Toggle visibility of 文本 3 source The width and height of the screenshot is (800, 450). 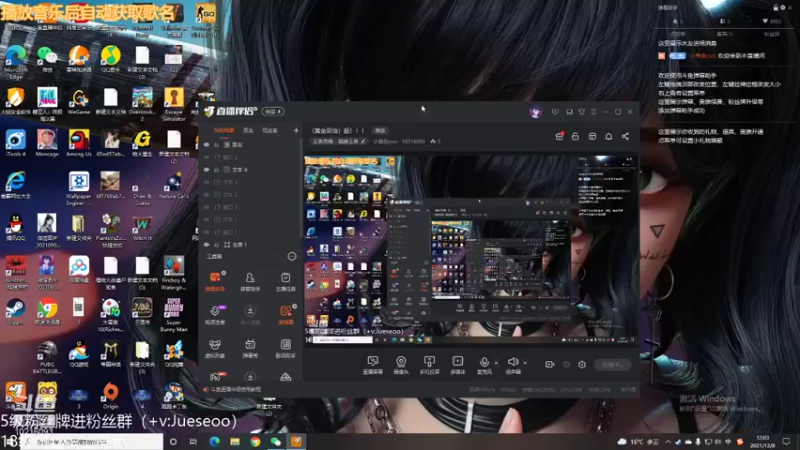coord(207,182)
